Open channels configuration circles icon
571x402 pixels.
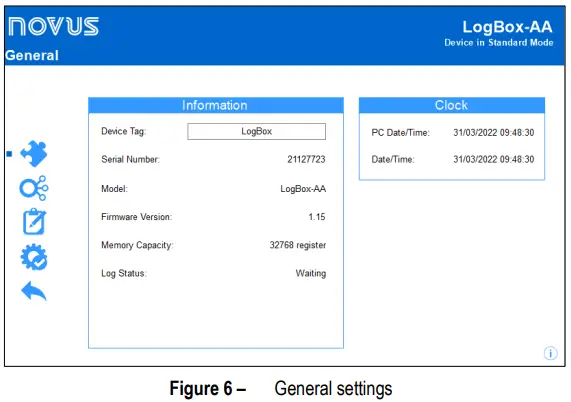click(34, 188)
